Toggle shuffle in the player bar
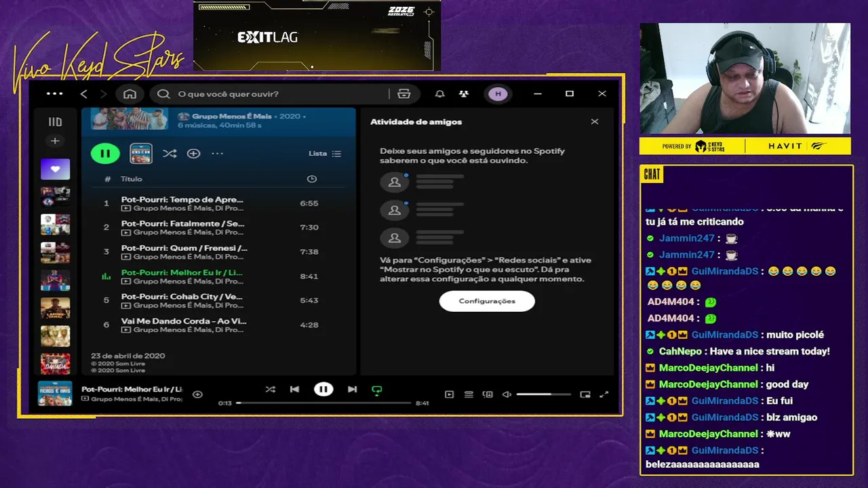The height and width of the screenshot is (488, 868). pyautogui.click(x=270, y=389)
